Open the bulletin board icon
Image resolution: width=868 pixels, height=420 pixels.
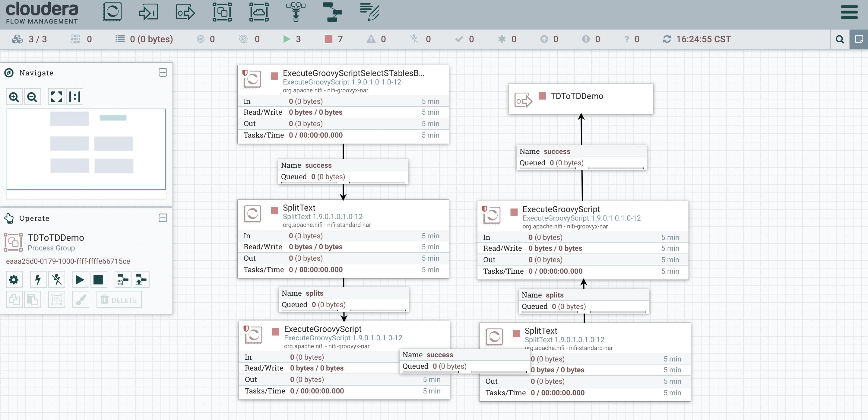[859, 40]
